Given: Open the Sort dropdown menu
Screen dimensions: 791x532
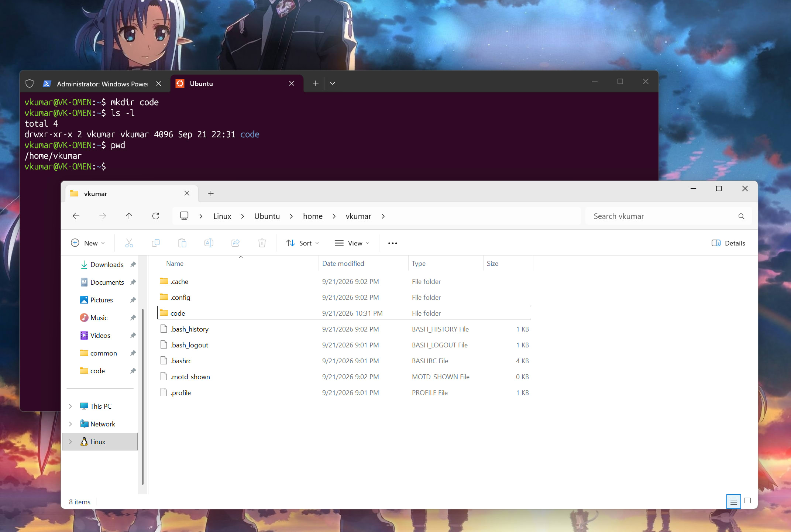Looking at the screenshot, I should click(302, 243).
